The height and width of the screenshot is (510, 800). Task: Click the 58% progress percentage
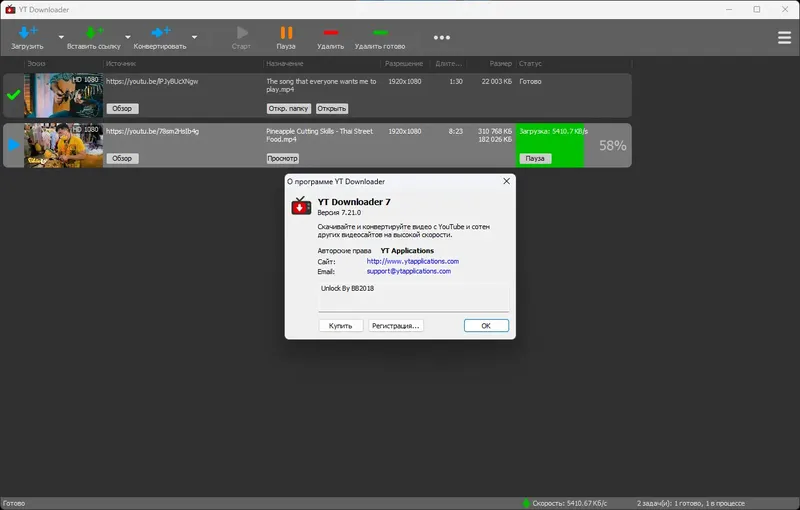[x=612, y=146]
